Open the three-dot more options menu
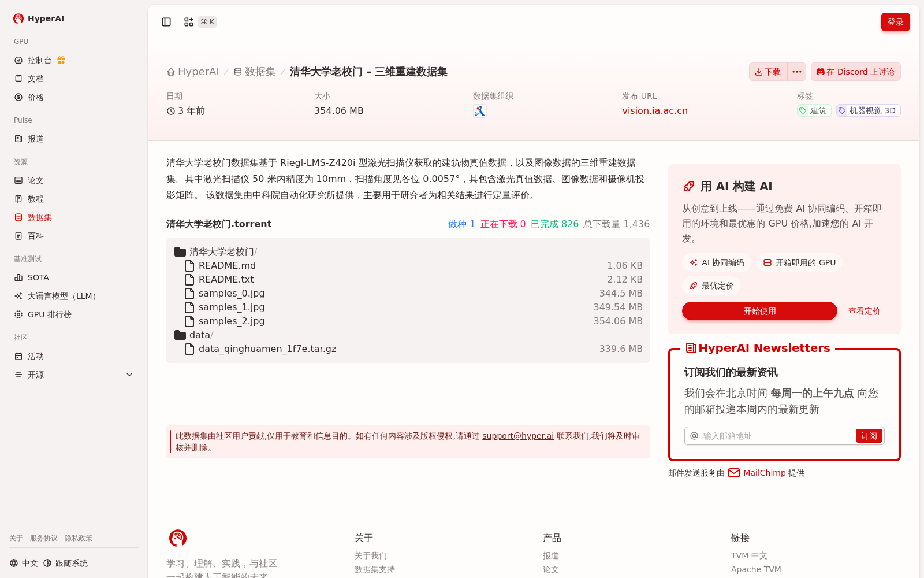The height and width of the screenshot is (578, 924). (797, 72)
